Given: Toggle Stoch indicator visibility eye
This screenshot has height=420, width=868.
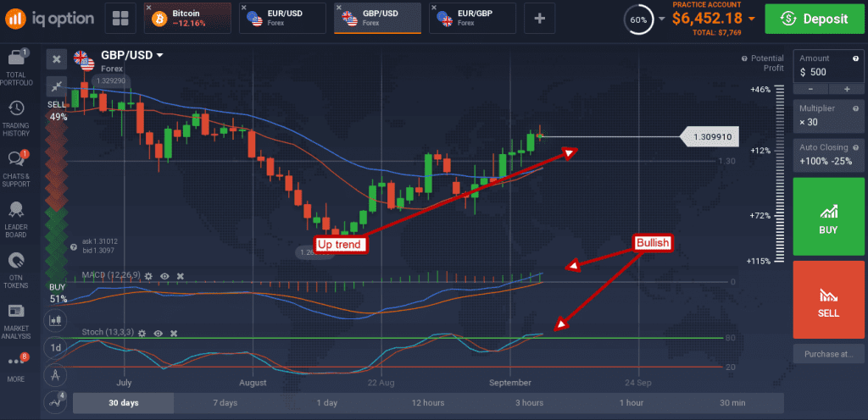Looking at the screenshot, I should pos(159,334).
